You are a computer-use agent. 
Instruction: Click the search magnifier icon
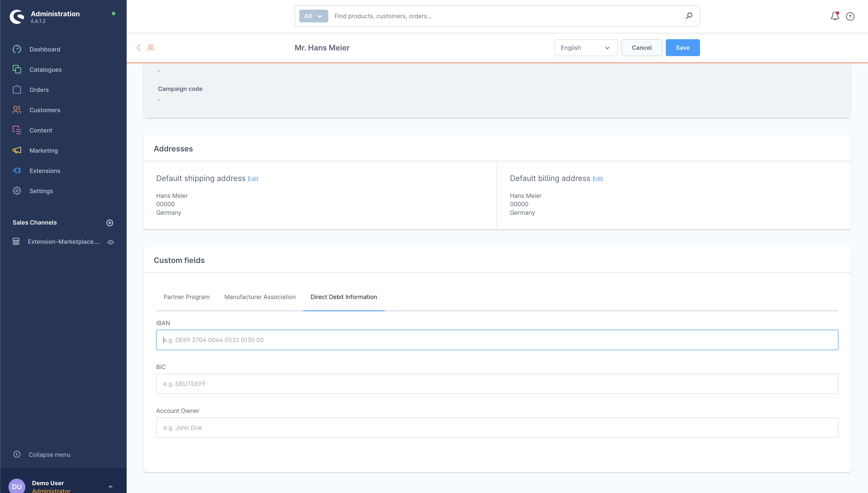[x=689, y=16]
